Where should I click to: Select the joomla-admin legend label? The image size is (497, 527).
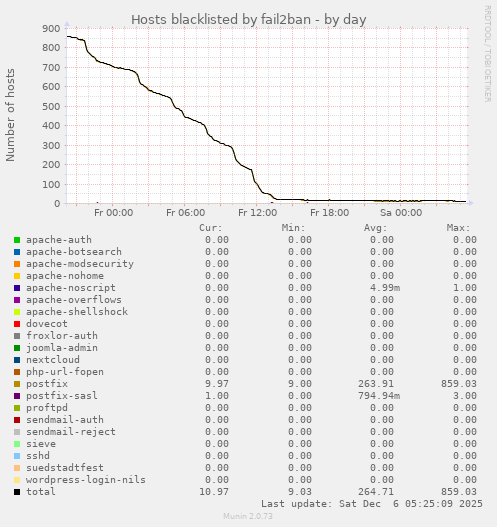pos(62,348)
